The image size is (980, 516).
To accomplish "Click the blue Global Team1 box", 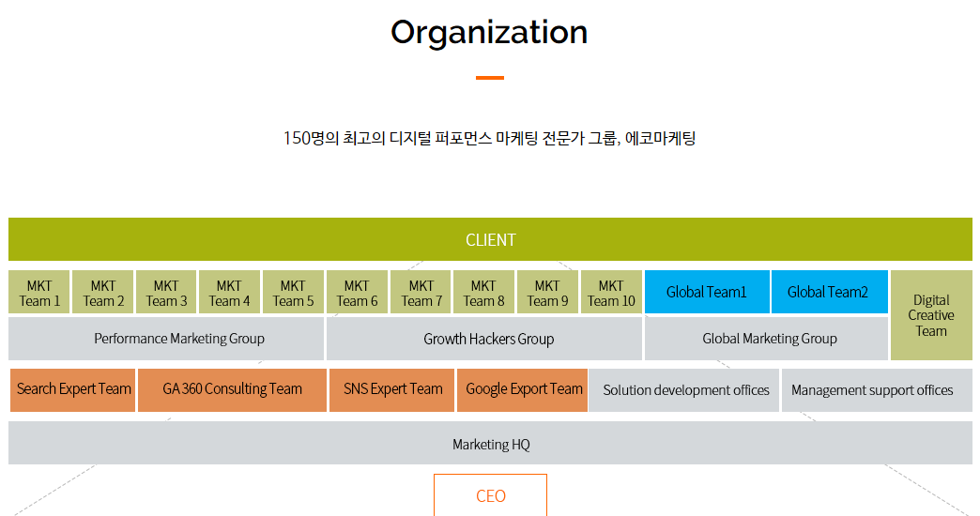I will point(707,292).
